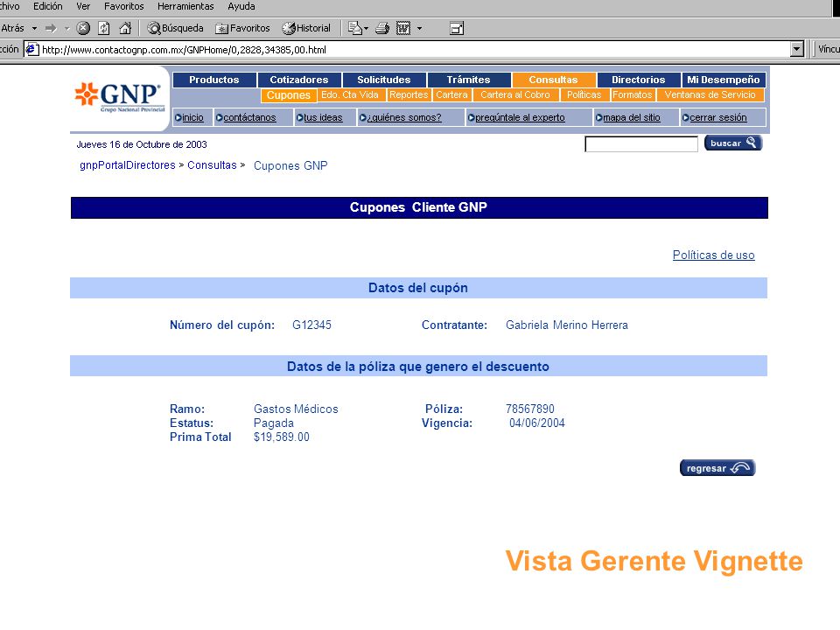Viewport: 840px width, 630px height.
Task: Open the Forward history dropdown arrow
Action: [67, 28]
